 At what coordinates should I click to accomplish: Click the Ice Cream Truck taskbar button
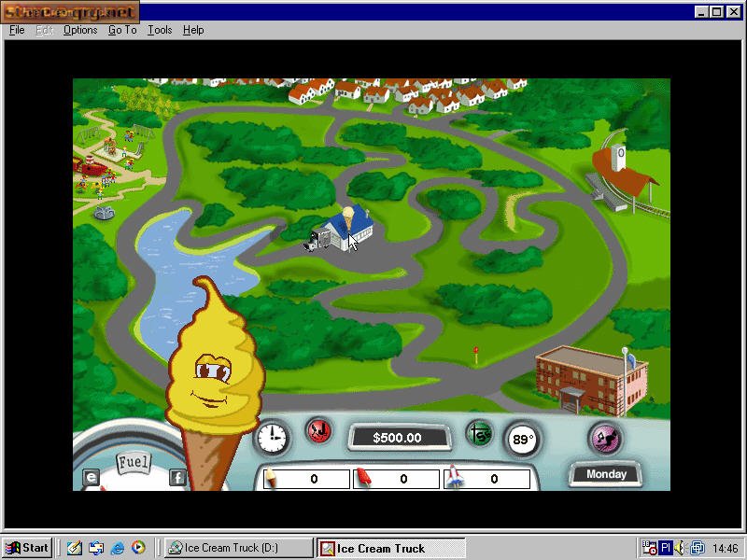390,548
